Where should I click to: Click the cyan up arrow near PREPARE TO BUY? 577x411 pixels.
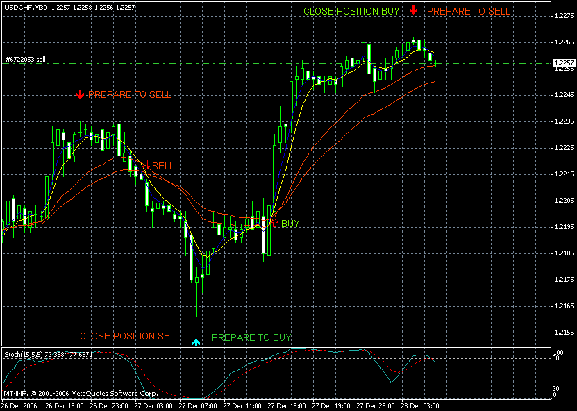(197, 342)
